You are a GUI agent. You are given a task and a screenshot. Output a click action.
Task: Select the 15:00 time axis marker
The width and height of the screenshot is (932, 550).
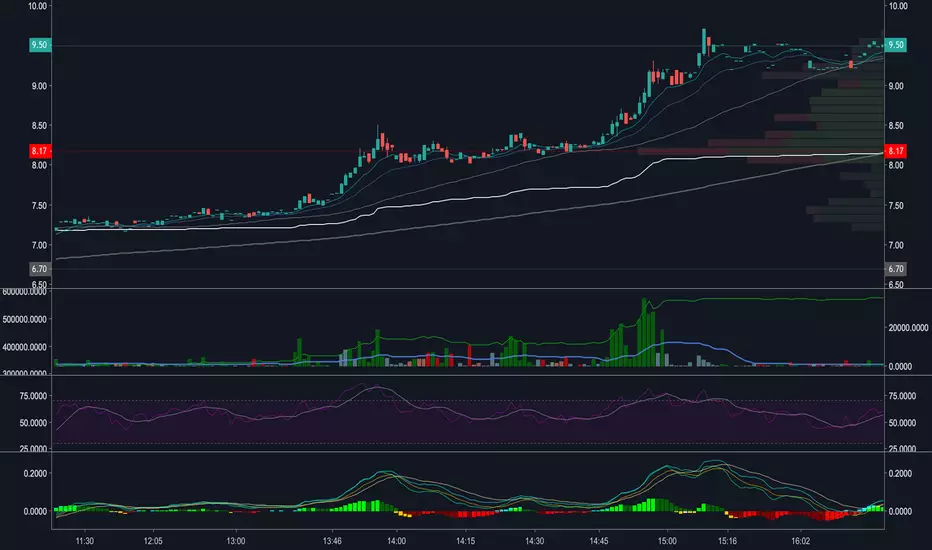(x=667, y=541)
